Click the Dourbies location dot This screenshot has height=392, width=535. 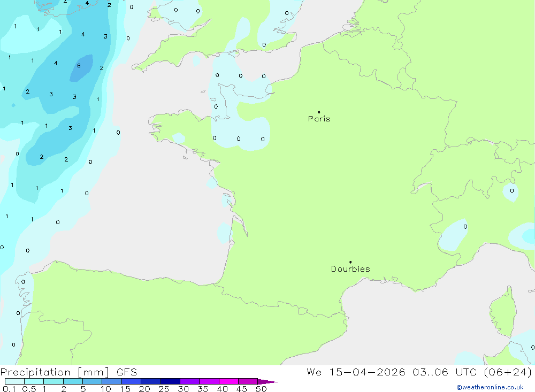pyautogui.click(x=350, y=262)
